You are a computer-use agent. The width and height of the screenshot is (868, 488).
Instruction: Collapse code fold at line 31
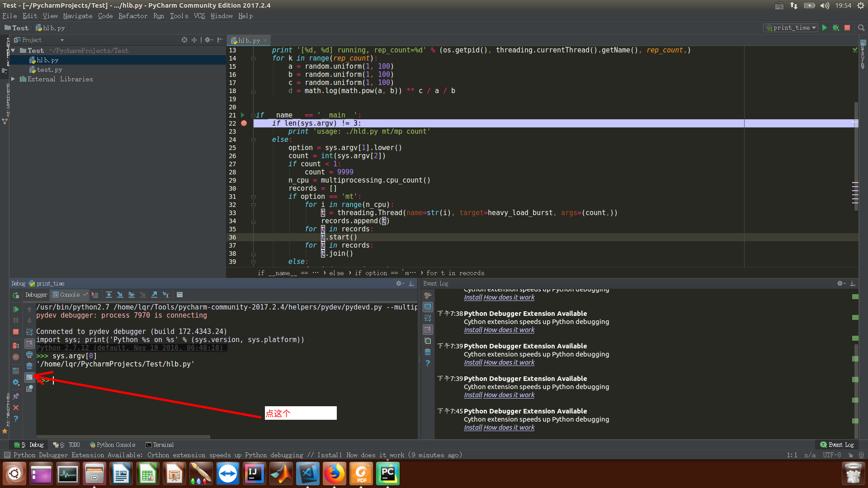point(253,197)
